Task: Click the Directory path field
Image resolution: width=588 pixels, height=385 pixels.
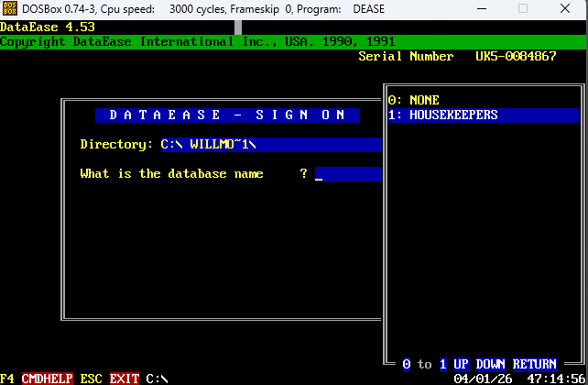Action: pyautogui.click(x=271, y=145)
